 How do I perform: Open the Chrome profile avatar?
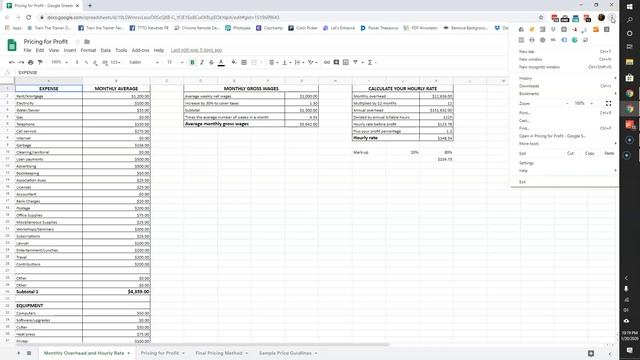point(601,18)
